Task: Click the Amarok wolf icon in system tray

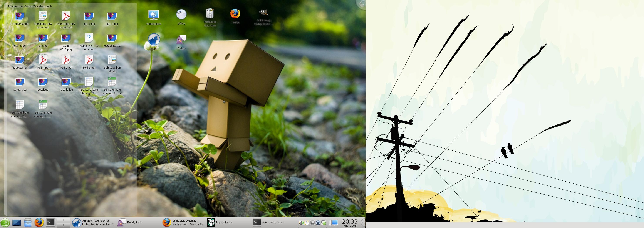Action: click(x=318, y=223)
